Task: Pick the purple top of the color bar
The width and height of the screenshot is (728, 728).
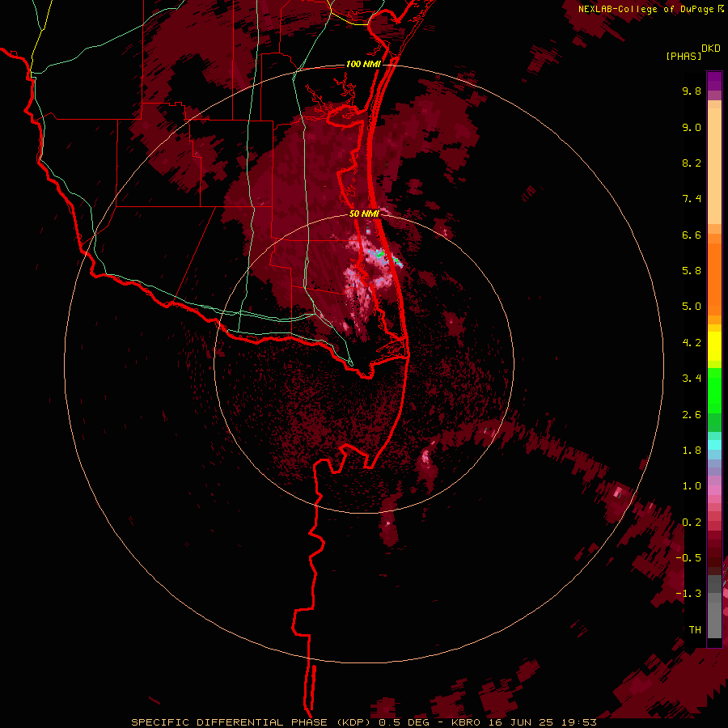Action: 714,81
